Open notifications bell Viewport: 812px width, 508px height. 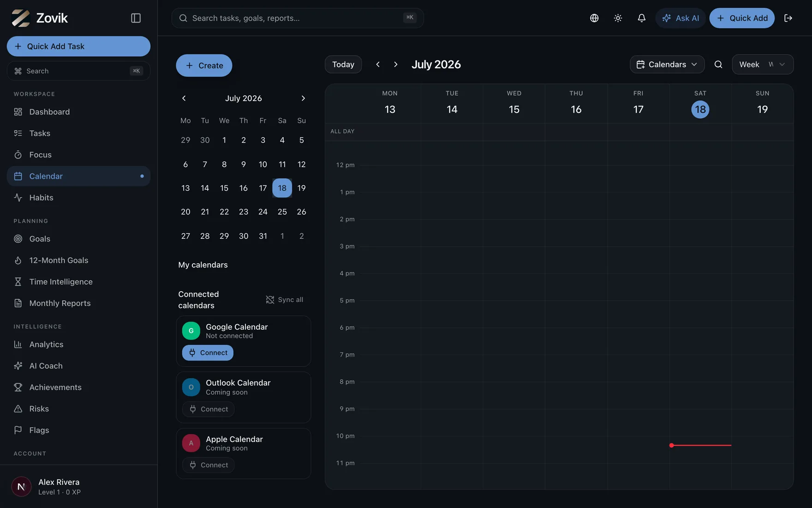[x=641, y=18]
